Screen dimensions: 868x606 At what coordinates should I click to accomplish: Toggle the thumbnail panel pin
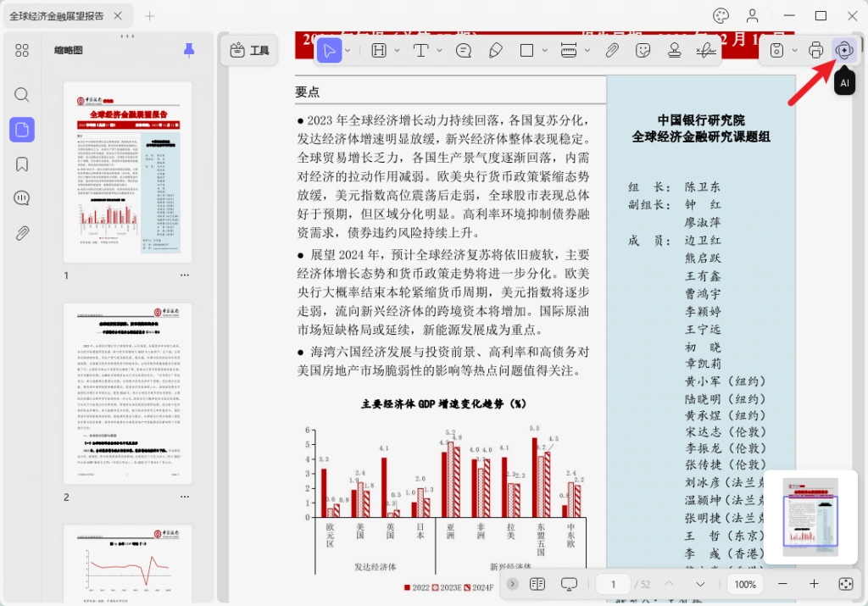click(189, 50)
